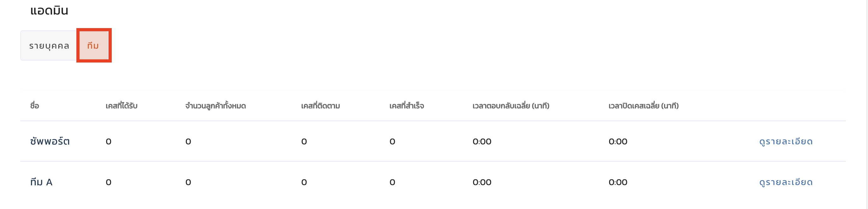
Task: Click the เวลาตอบกลับเฉลี่ย (นาที) column header
Action: (510, 106)
